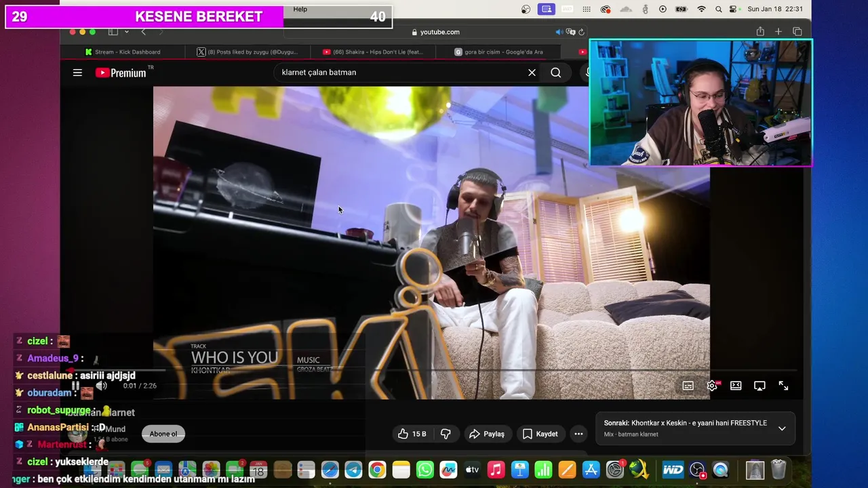Enter fullscreen on the video player

click(783, 386)
